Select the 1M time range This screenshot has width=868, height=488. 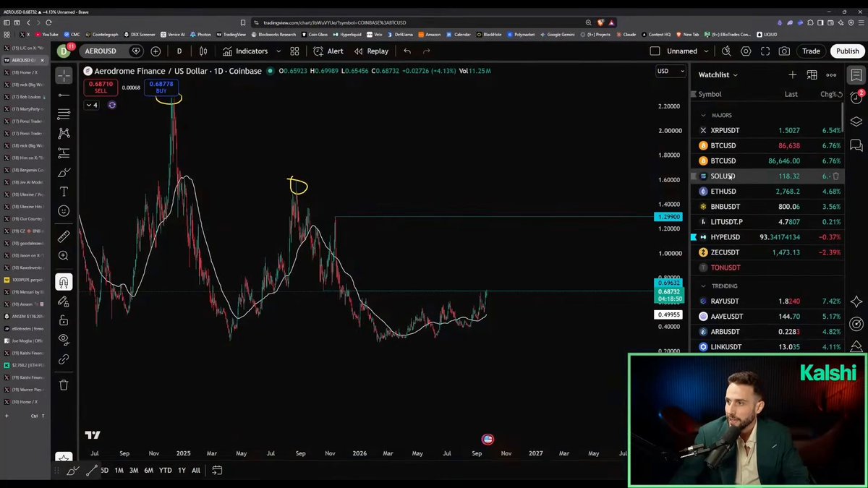pos(119,471)
